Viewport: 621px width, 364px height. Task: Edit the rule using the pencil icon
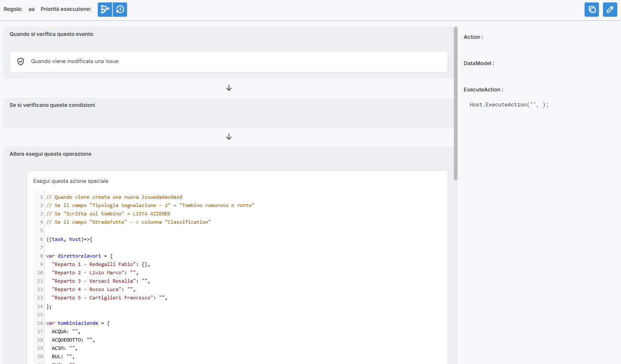[610, 9]
